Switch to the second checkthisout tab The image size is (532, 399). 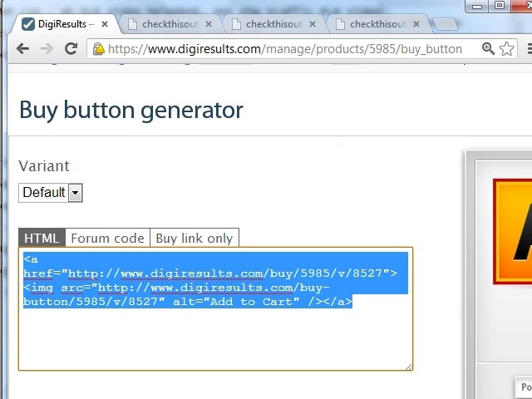tap(275, 24)
